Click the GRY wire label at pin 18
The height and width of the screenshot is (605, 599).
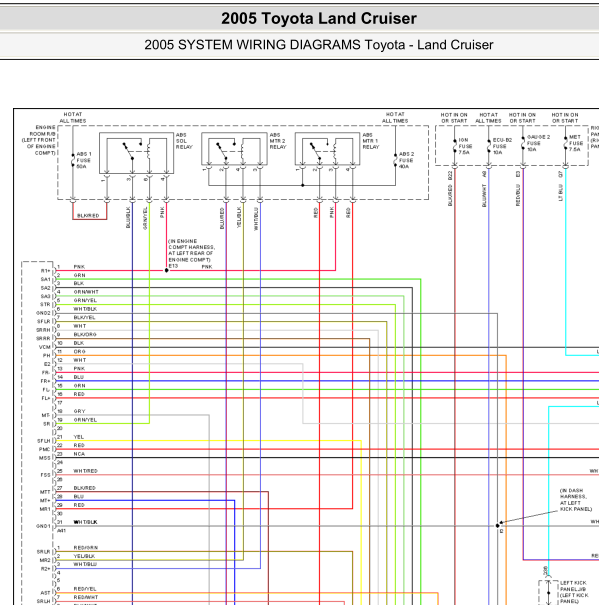pos(80,411)
